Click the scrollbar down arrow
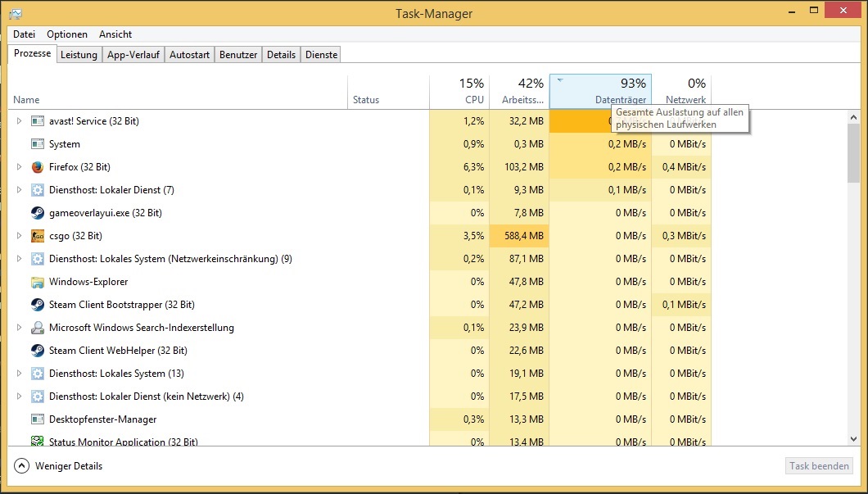The image size is (868, 494). [x=853, y=438]
